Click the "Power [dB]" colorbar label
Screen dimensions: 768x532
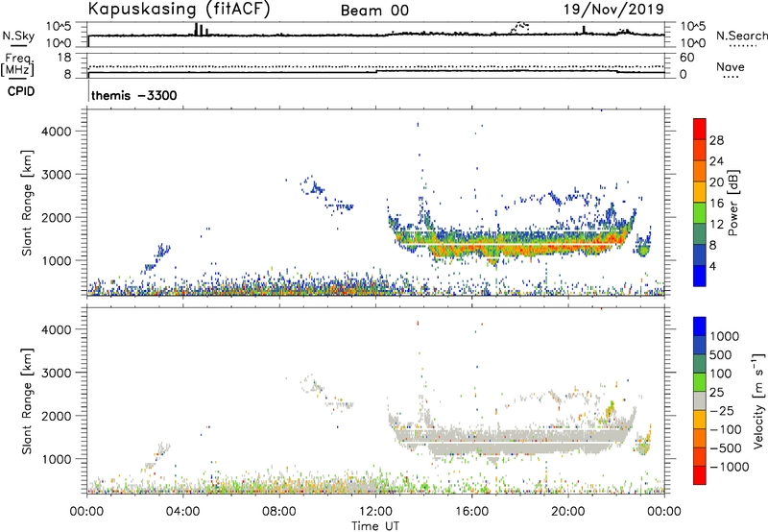[x=732, y=203]
